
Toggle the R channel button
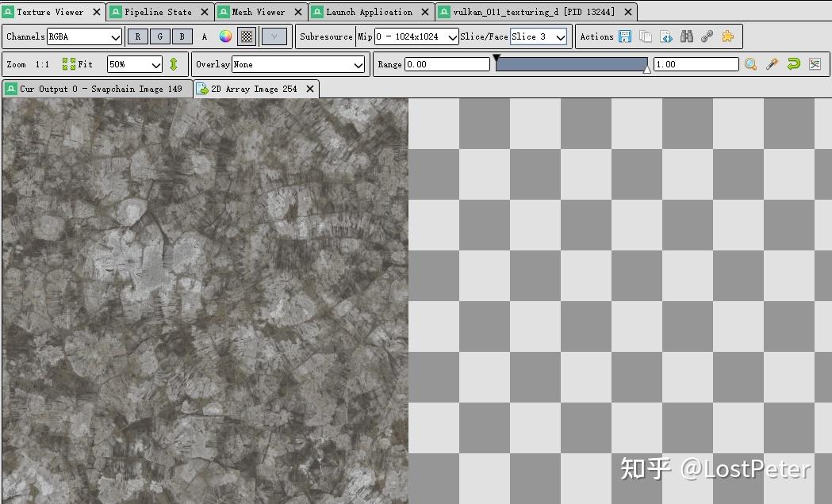[136, 36]
